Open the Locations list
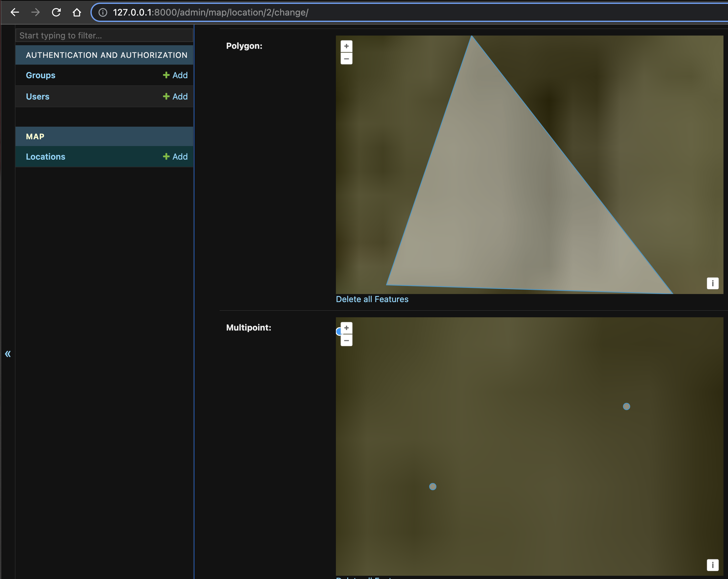The image size is (728, 579). pos(46,157)
